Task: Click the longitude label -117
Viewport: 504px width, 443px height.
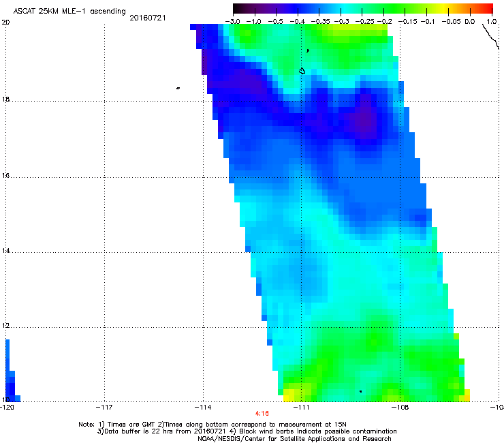Action: (x=104, y=408)
